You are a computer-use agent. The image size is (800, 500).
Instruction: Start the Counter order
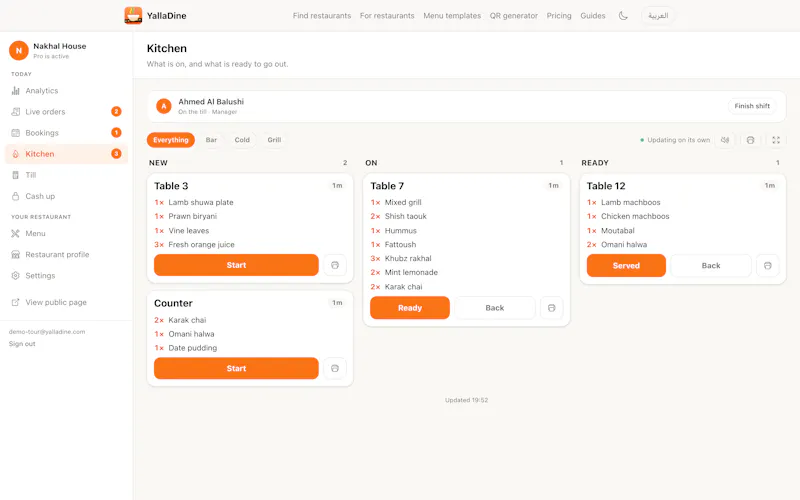[x=236, y=368]
